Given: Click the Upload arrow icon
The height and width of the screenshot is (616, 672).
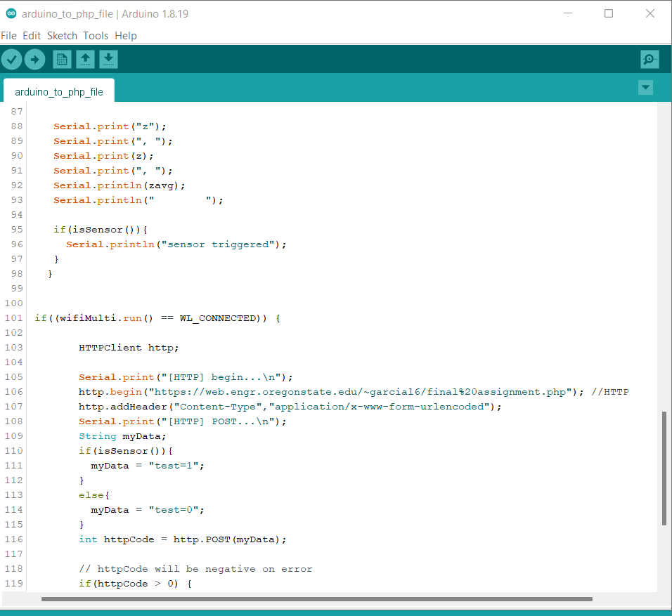Looking at the screenshot, I should coord(34,60).
